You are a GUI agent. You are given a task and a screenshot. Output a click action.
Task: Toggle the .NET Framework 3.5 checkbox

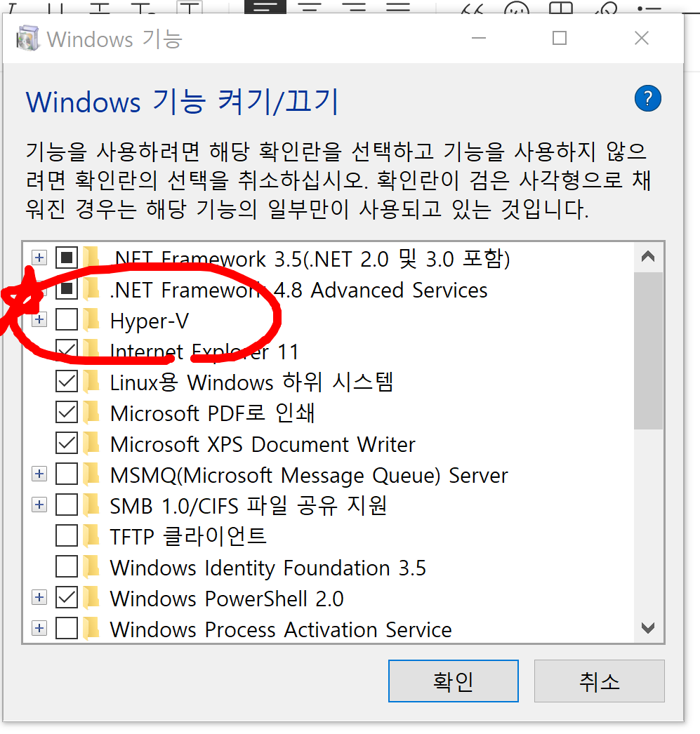(67, 258)
